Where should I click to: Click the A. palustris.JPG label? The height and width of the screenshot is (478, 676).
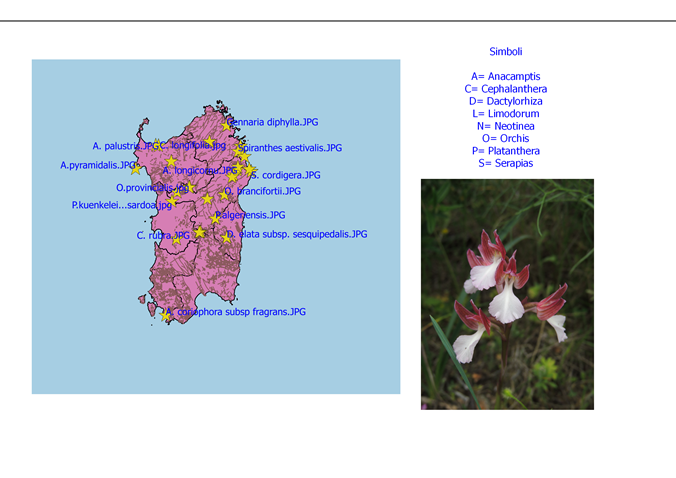[124, 146]
